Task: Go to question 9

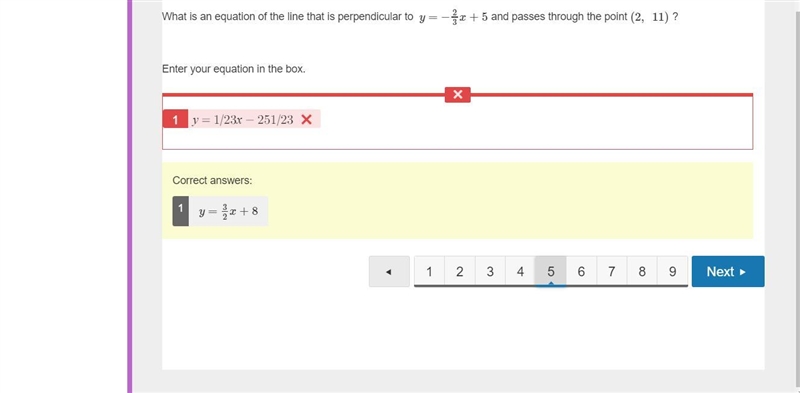Action: [672, 272]
